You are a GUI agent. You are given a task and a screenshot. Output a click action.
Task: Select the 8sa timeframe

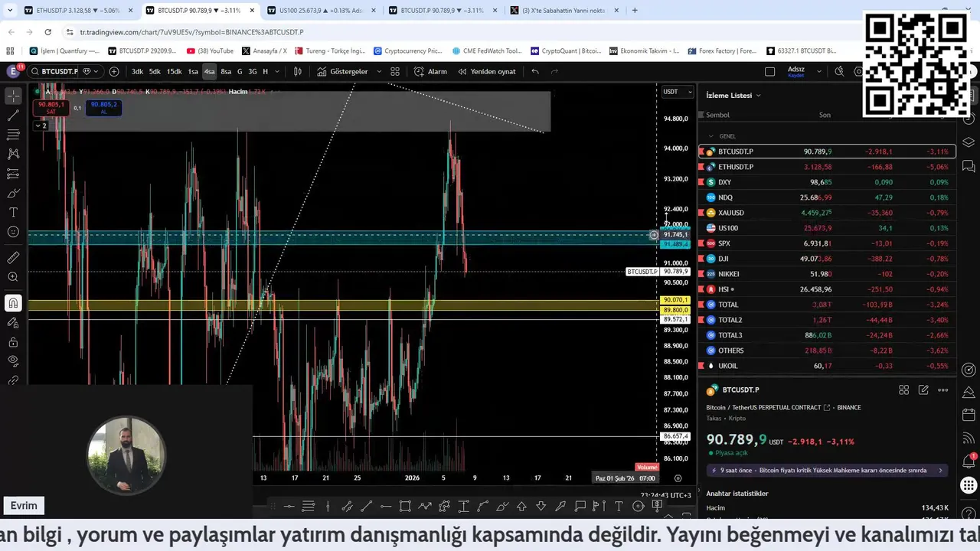click(x=226, y=71)
